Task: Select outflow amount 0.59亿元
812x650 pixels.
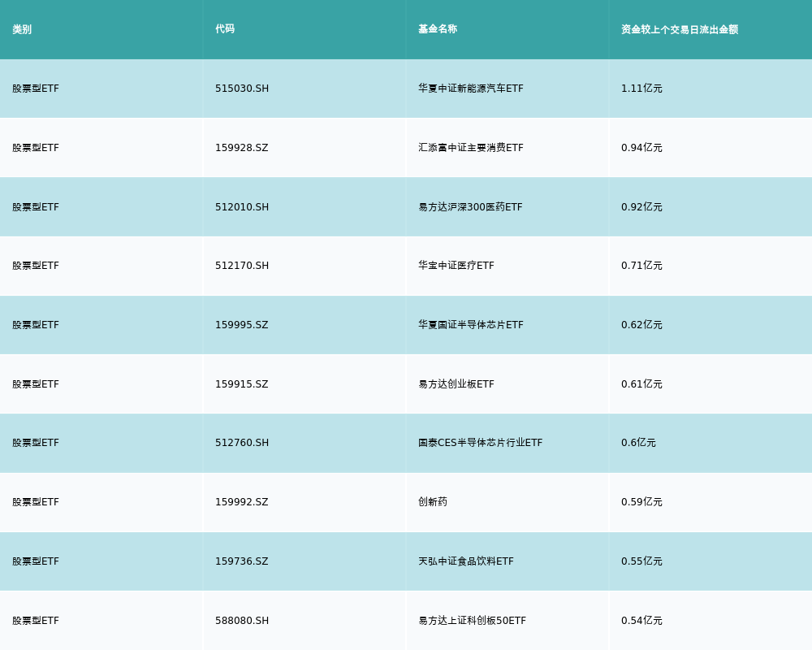Action: 641,502
